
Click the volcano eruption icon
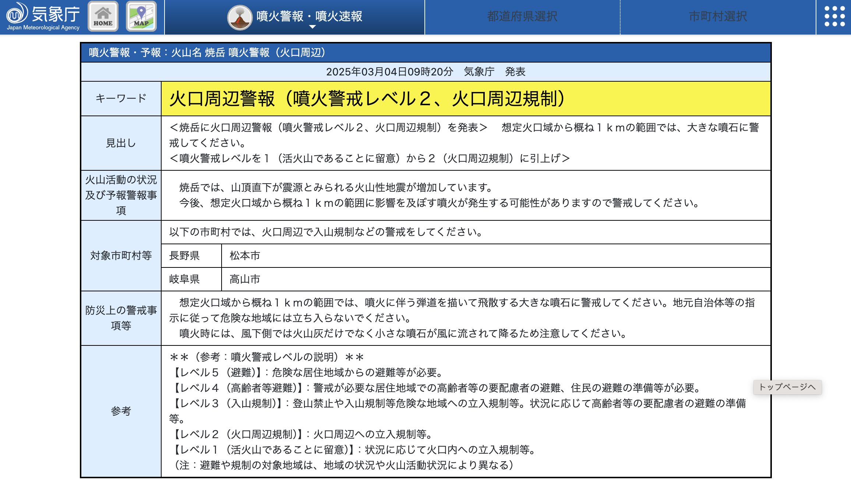(240, 17)
